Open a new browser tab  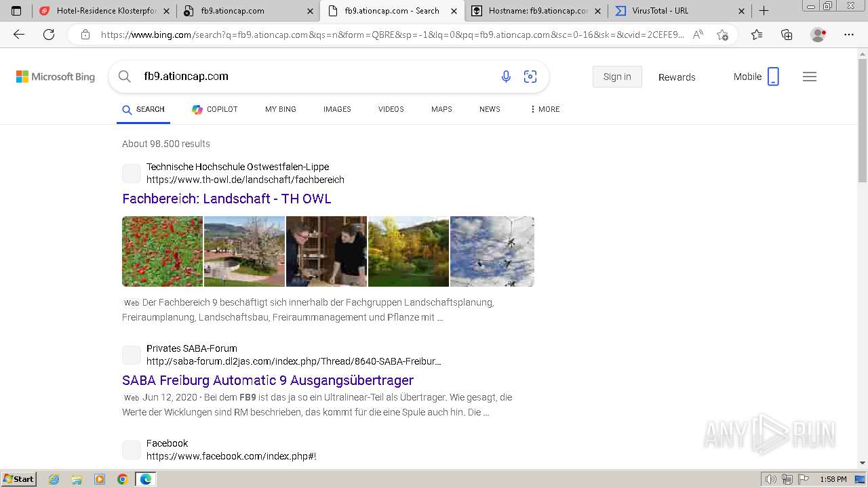tap(764, 11)
